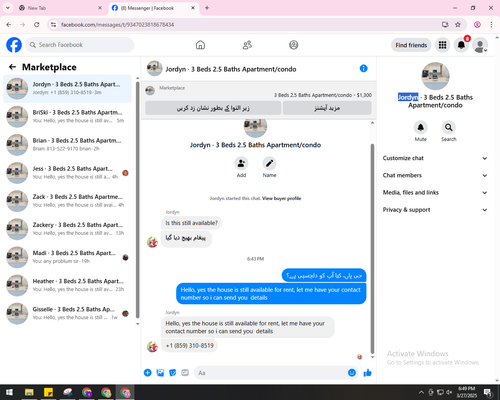Attach a photo file to message
Viewport: 500px width, 400px height.
[x=160, y=373]
